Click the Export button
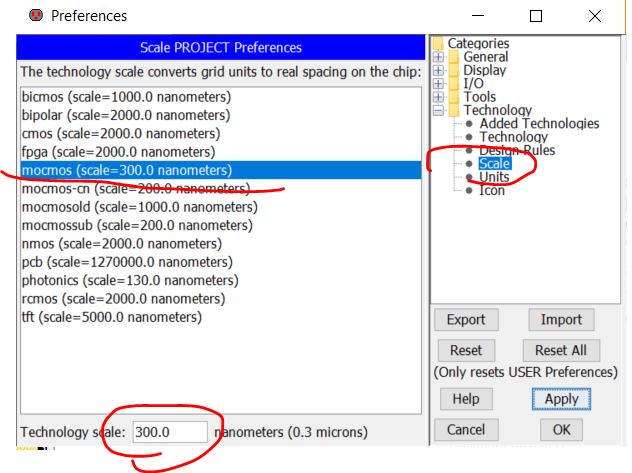The image size is (632, 473). pyautogui.click(x=466, y=320)
